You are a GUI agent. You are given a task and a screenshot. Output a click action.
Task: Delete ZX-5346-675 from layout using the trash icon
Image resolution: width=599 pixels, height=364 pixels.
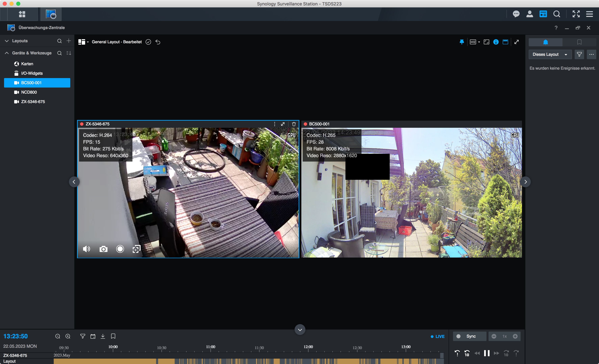tap(294, 124)
